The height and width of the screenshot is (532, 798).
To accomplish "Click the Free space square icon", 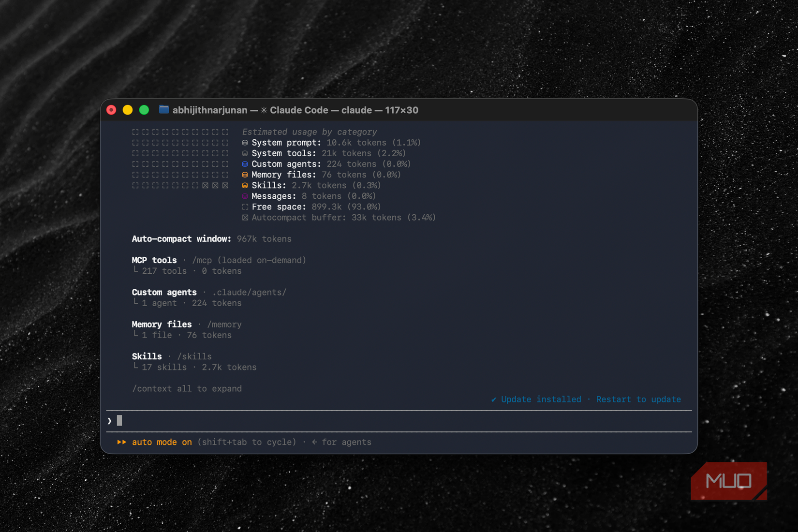I will 245,207.
